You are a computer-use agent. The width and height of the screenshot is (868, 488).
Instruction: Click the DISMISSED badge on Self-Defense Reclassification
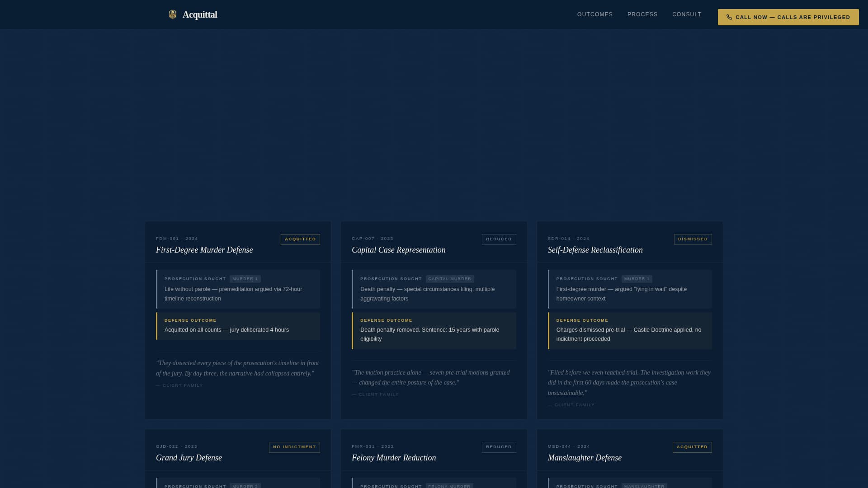coord(693,239)
